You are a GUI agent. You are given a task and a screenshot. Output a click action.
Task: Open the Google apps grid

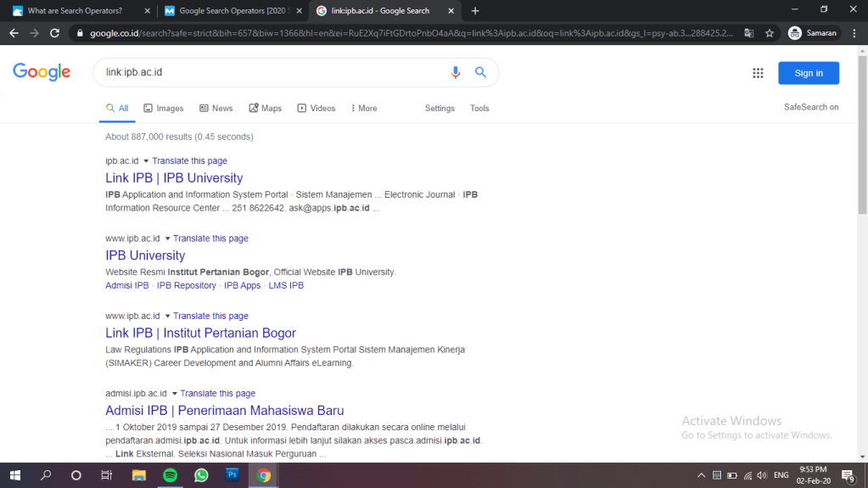tap(758, 73)
